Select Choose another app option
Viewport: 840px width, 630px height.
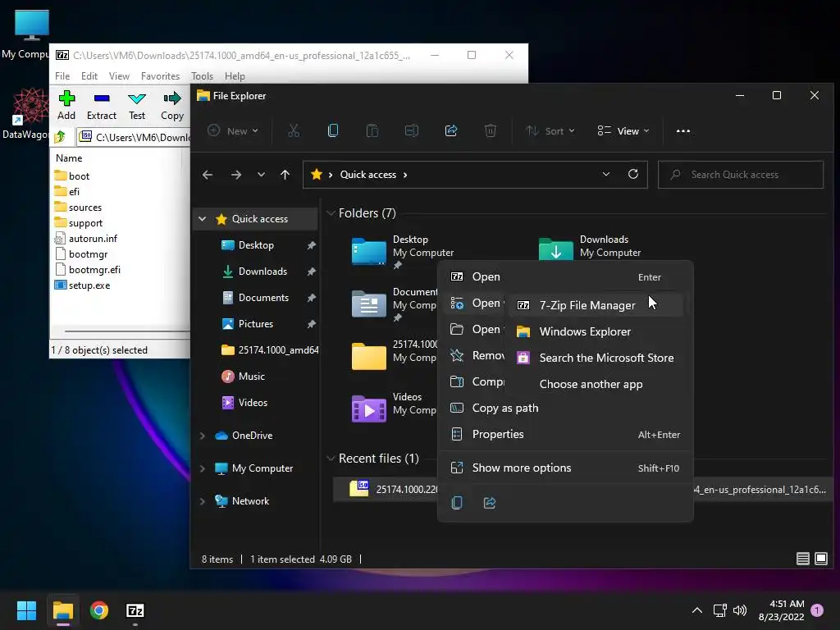pyautogui.click(x=596, y=384)
